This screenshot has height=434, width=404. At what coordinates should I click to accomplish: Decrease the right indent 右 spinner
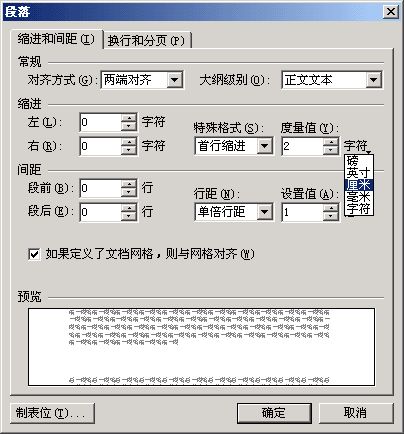[x=129, y=150]
